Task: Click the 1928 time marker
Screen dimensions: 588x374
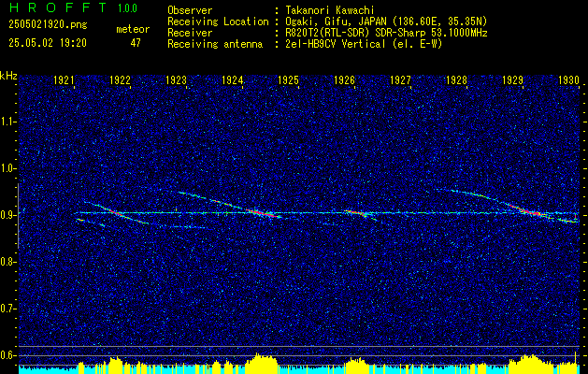Action: pos(457,80)
